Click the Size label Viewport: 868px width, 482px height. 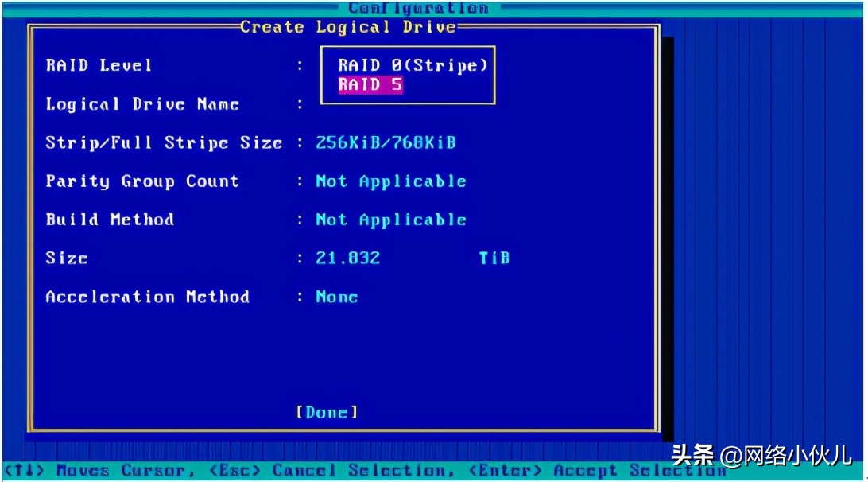(67, 258)
